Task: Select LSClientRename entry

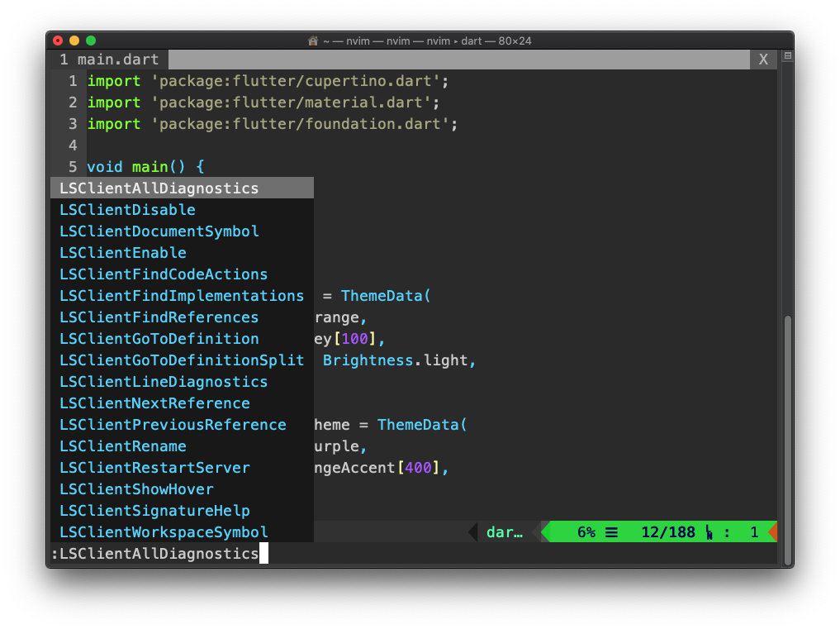Action: point(183,446)
